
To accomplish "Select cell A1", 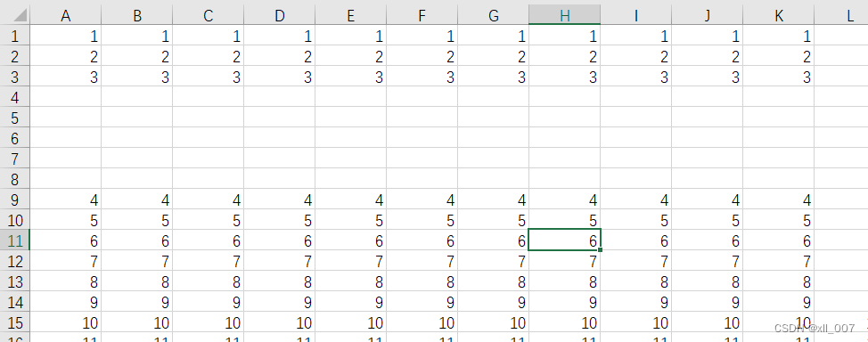I will (x=65, y=36).
